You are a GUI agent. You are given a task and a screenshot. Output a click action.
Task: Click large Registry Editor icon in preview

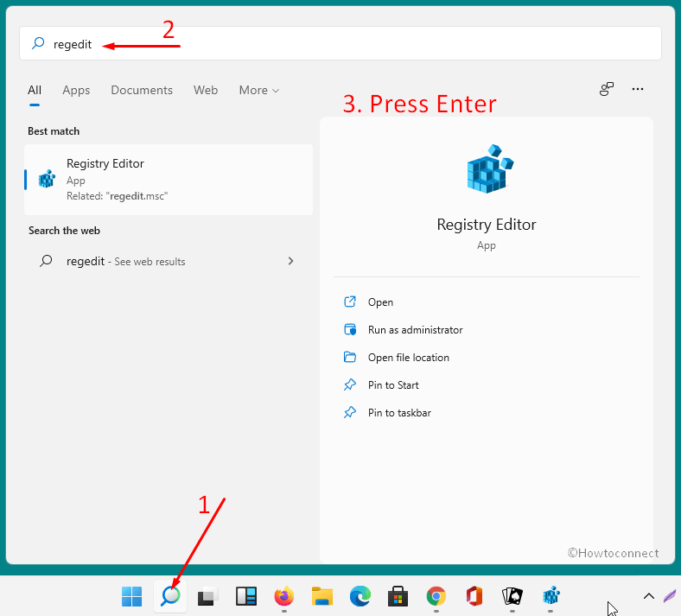(490, 168)
